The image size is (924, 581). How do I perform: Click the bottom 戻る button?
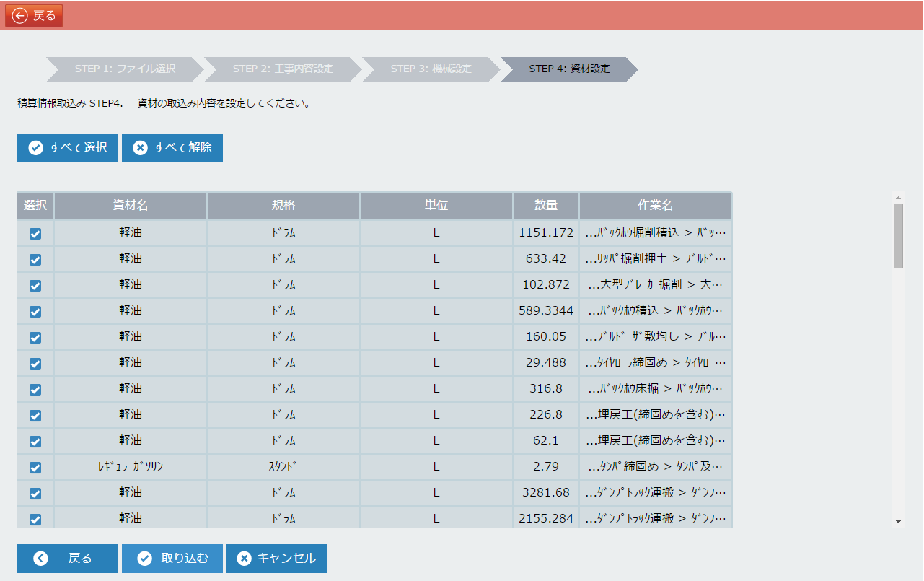68,559
